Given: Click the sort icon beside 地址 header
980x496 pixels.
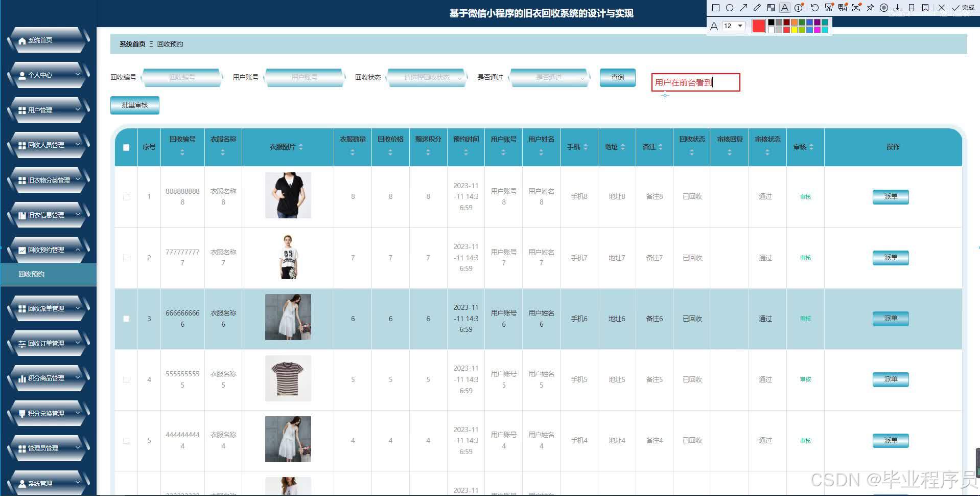Looking at the screenshot, I should point(623,147).
